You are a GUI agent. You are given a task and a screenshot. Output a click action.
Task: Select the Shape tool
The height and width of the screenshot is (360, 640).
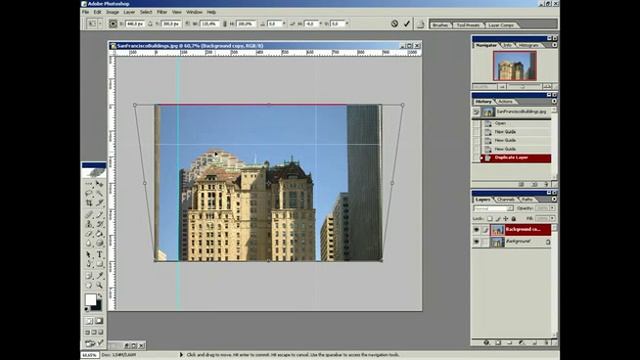pyautogui.click(x=99, y=264)
